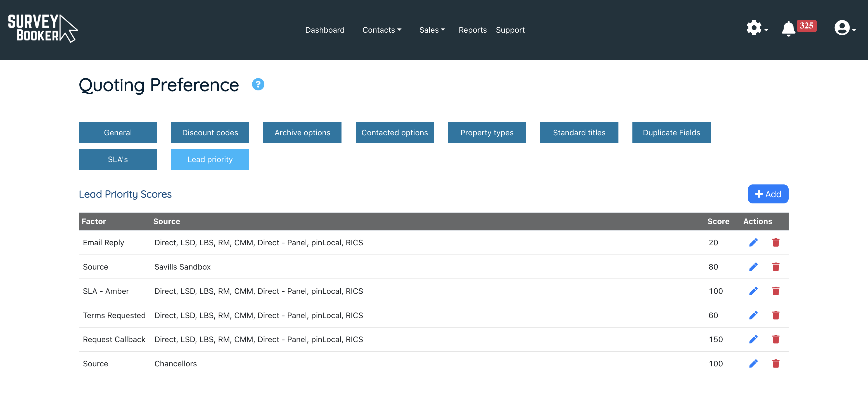Switch to the Discount codes tab

[210, 133]
